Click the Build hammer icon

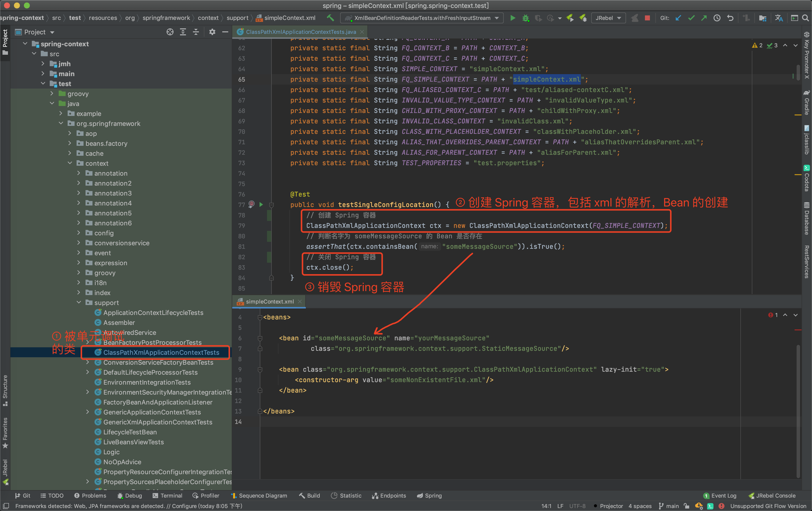[x=330, y=18]
